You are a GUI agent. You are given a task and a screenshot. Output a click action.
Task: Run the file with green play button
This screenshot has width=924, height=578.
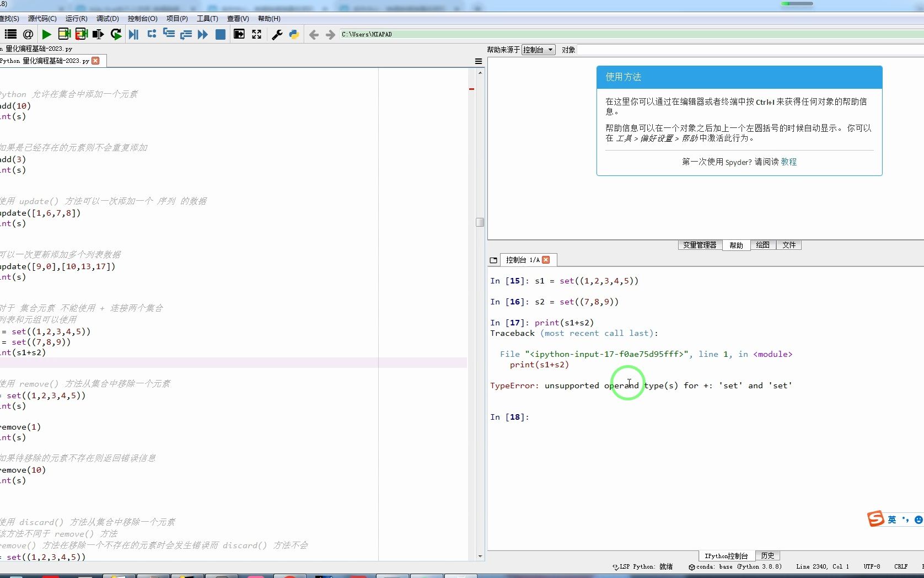coord(47,34)
